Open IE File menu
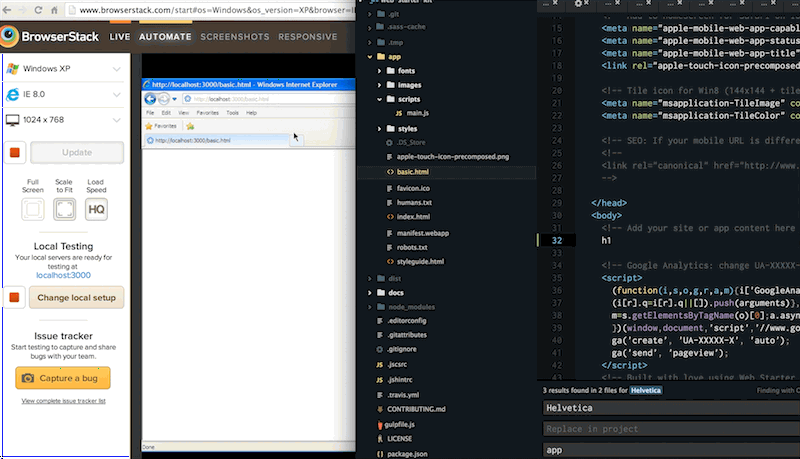Viewport: 800px width, 459px height. pos(150,113)
